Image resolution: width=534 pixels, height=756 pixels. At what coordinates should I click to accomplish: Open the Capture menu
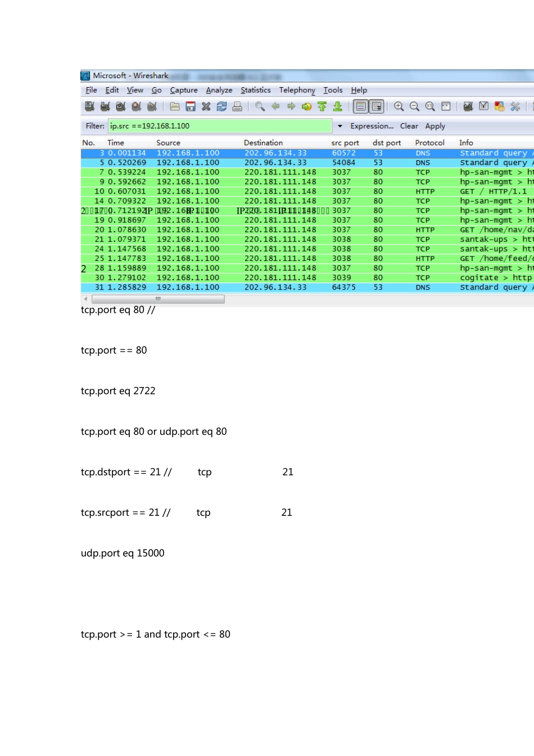184,90
